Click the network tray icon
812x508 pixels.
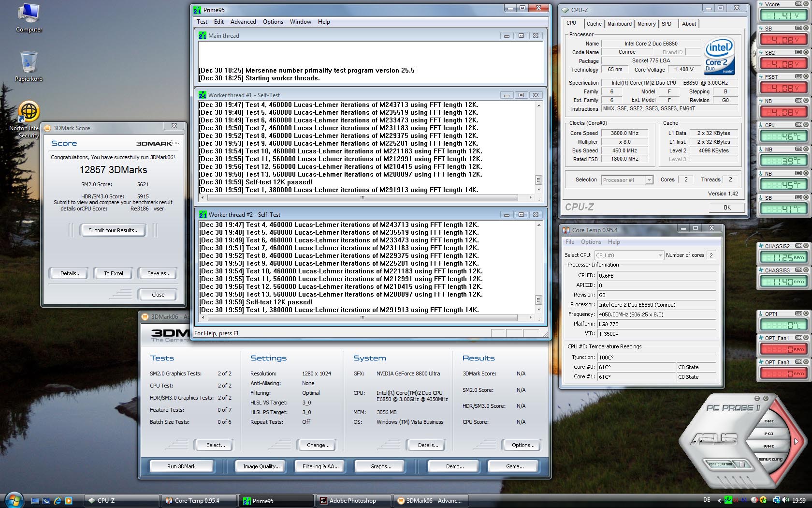coord(776,500)
